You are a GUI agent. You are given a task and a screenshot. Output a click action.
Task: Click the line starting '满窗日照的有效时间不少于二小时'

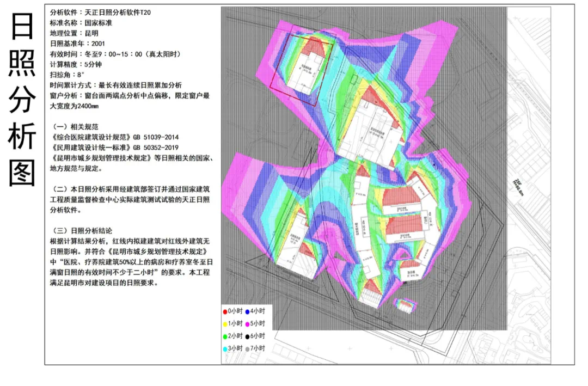(130, 272)
